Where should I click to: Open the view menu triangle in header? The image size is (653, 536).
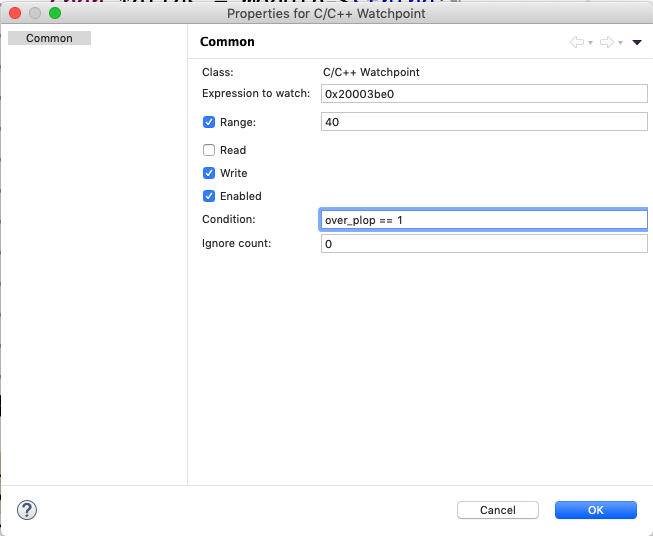click(637, 42)
